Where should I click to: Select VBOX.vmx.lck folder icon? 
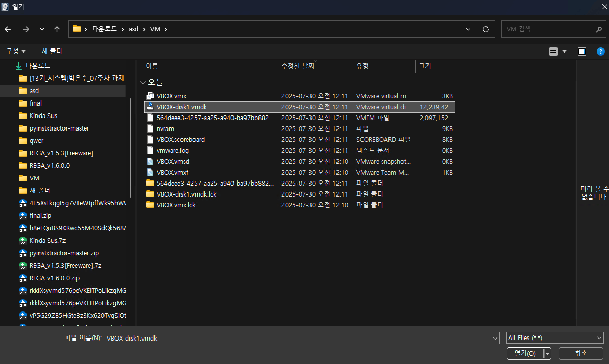[150, 205]
